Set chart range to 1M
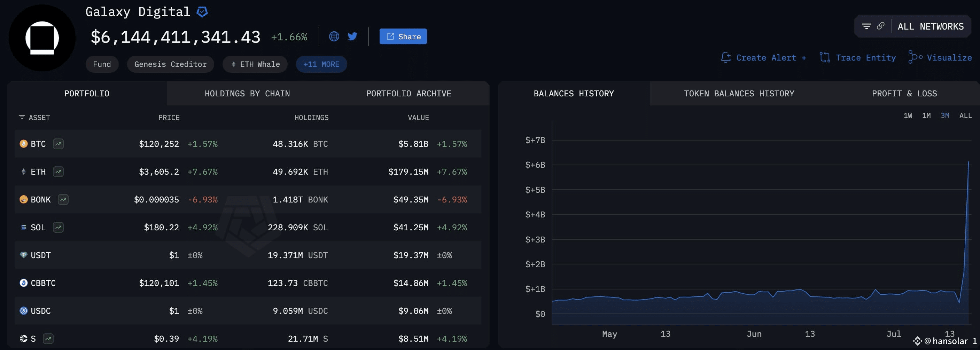Viewport: 980px width, 350px height. (x=926, y=116)
